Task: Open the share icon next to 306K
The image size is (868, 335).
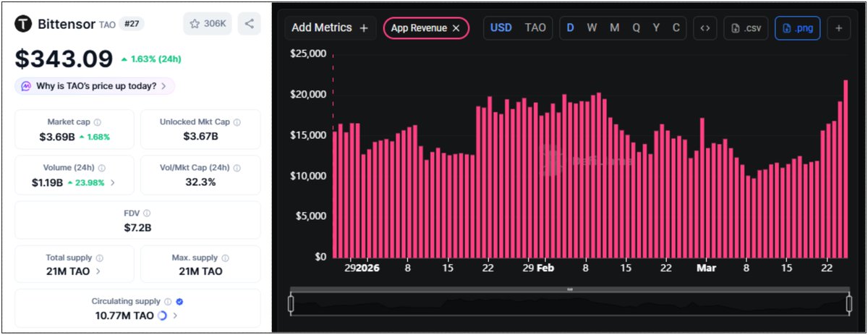Action: (x=249, y=24)
